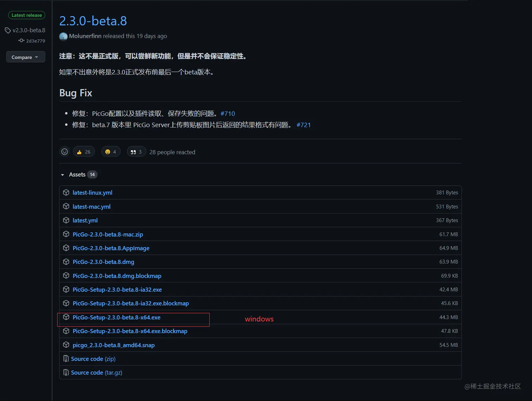The image size is (532, 401).
Task: Download PicGo-Setup-2.3.0-beta.8-ia32.exe
Action: [x=117, y=290]
